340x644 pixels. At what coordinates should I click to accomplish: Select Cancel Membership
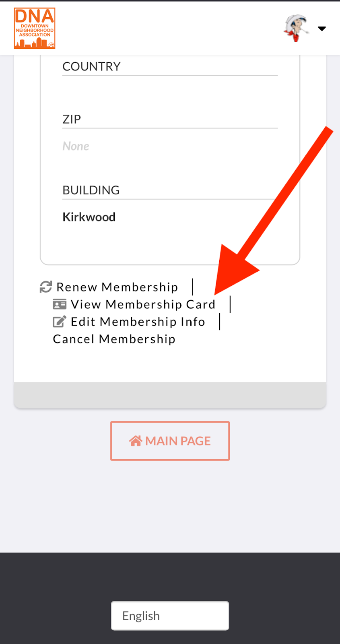[114, 339]
